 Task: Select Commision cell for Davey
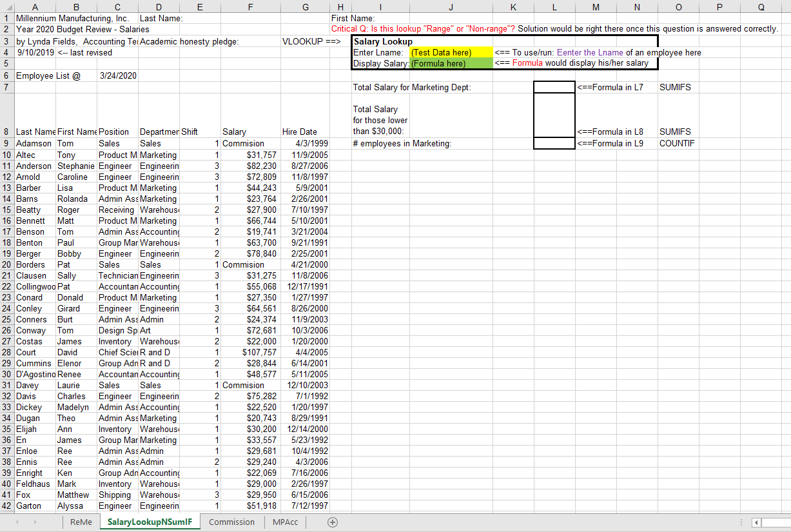pyautogui.click(x=249, y=385)
